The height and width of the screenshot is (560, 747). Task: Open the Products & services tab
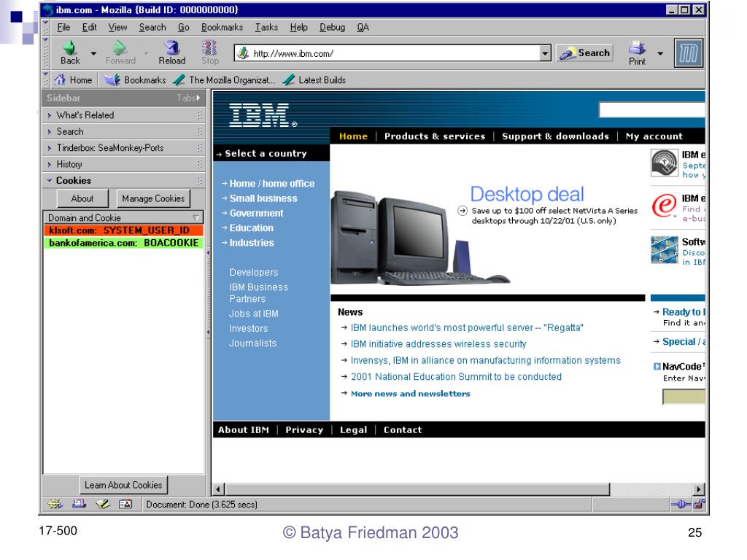[435, 136]
